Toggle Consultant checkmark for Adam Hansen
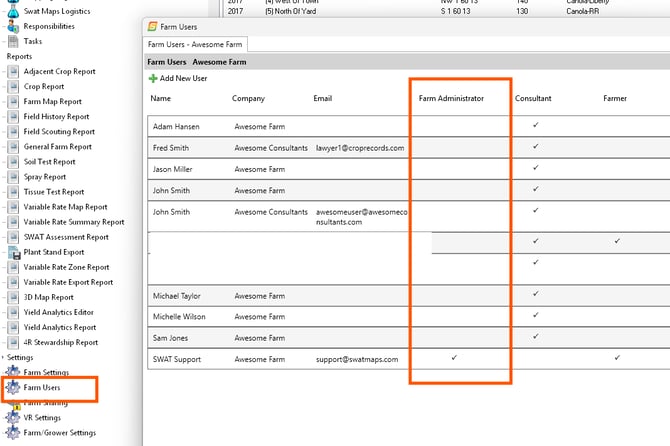This screenshot has height=446, width=670. (535, 125)
